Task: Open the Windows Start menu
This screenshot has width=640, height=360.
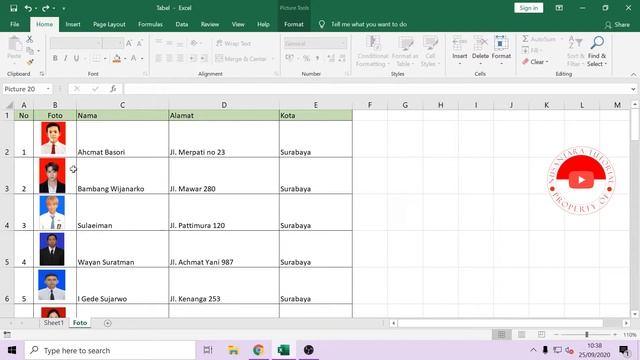Action: (12, 350)
